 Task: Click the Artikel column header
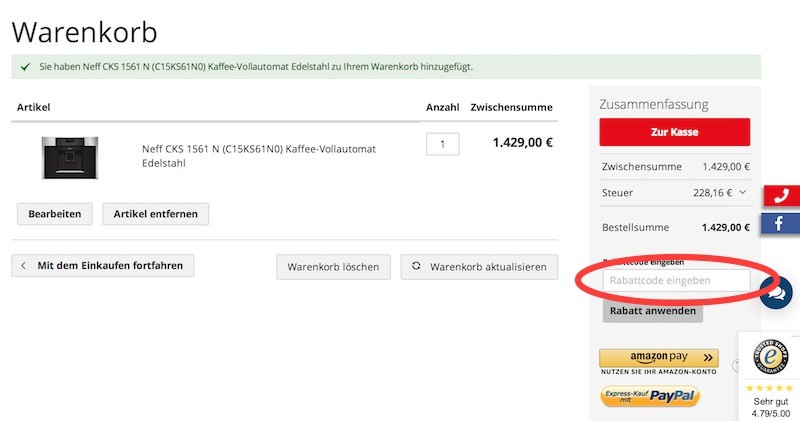(34, 107)
